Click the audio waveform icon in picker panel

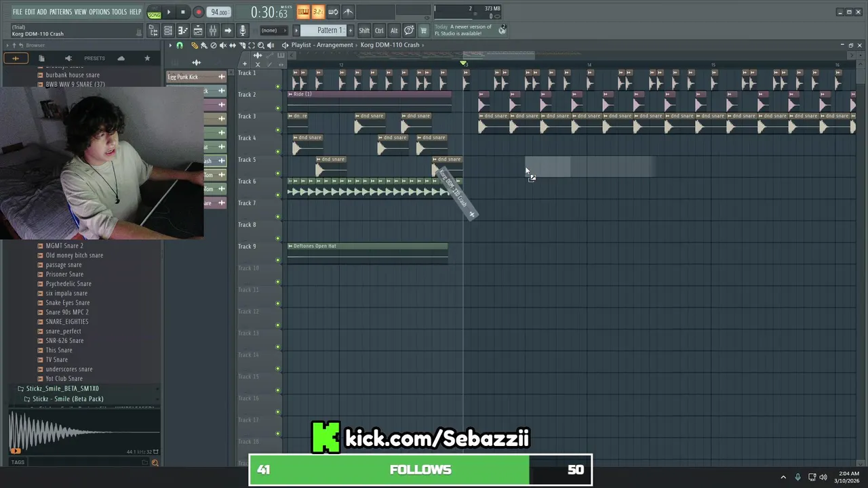click(x=196, y=62)
